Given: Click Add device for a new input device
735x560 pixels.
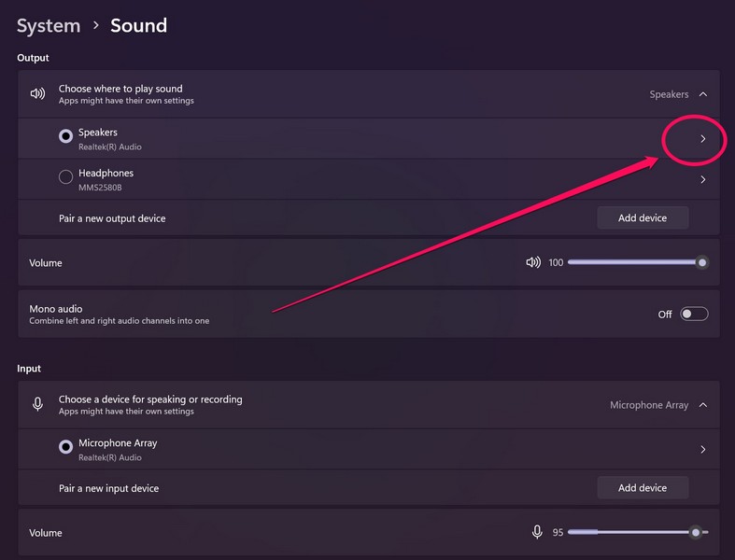Looking at the screenshot, I should (x=643, y=487).
